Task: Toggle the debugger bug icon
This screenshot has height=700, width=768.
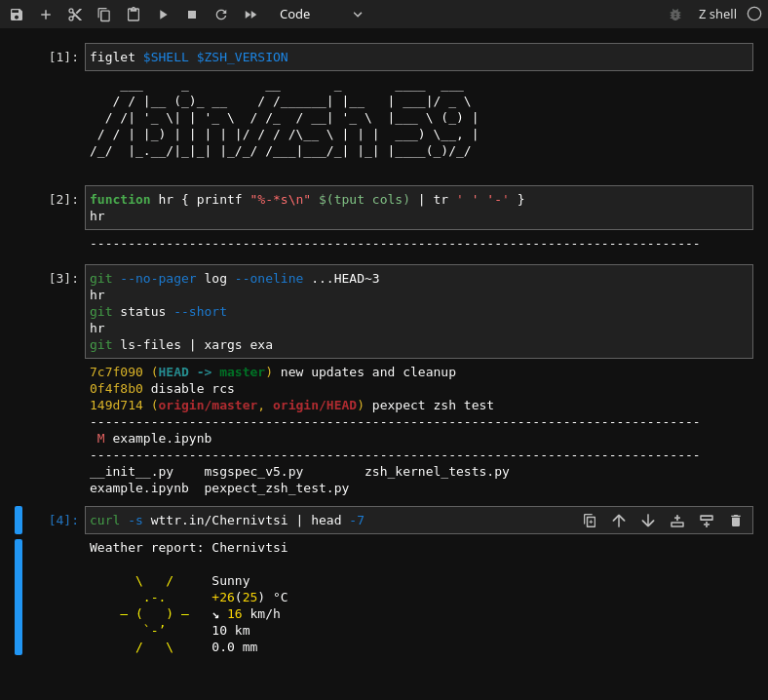Action: (675, 15)
